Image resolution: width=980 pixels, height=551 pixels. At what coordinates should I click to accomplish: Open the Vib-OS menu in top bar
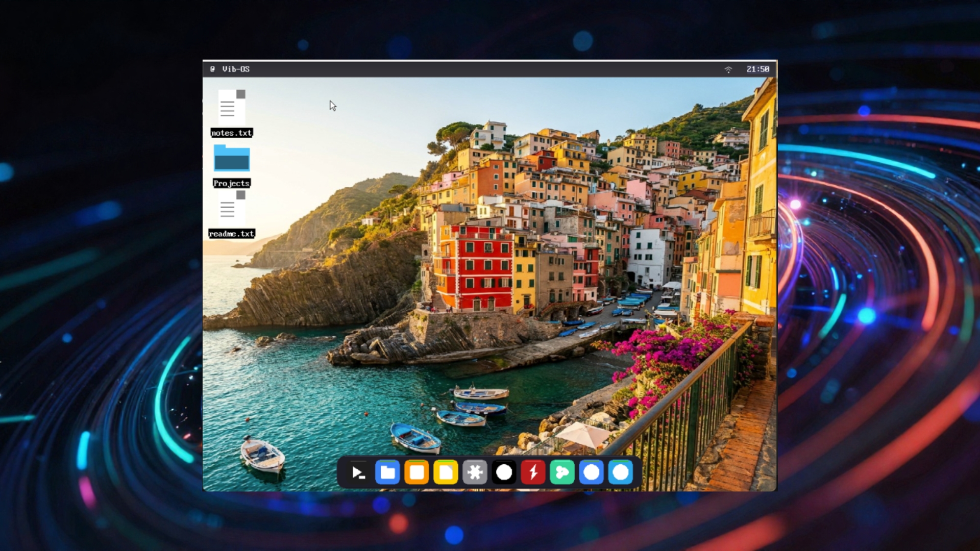pyautogui.click(x=236, y=69)
